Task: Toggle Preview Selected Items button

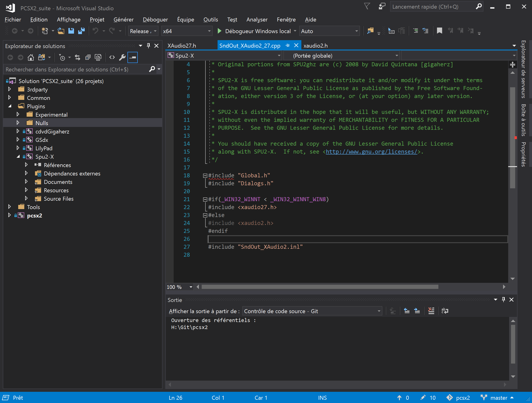Action: 133,57
